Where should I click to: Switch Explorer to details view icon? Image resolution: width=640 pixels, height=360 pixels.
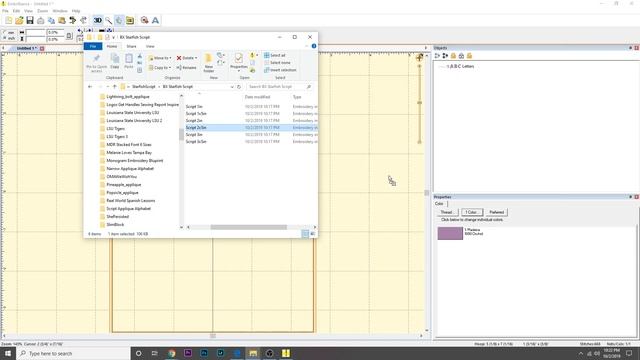coord(305,234)
